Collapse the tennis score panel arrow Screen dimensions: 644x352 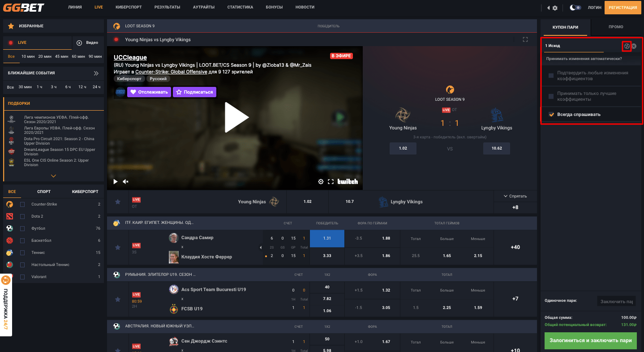[261, 247]
